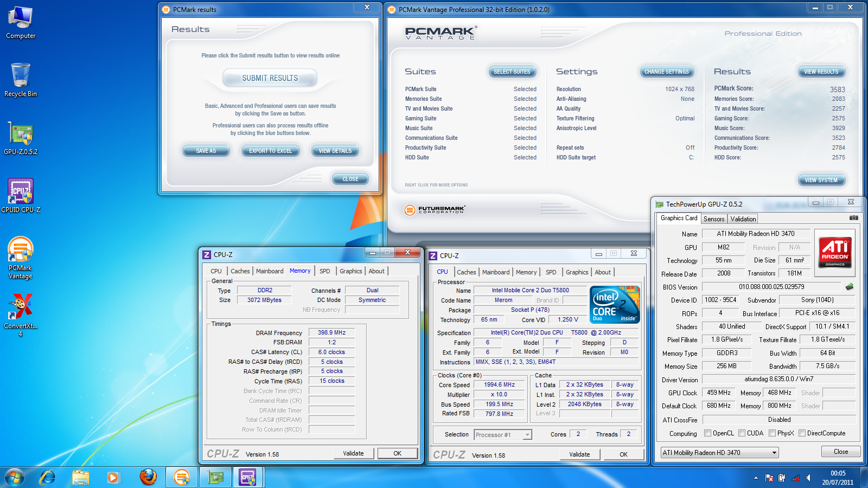
Task: Open the Recycle Bin desktop icon
Action: tap(21, 80)
